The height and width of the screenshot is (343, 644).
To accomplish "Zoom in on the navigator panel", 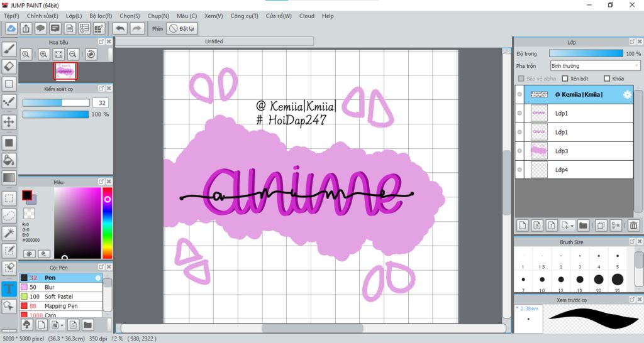I will coord(43,55).
